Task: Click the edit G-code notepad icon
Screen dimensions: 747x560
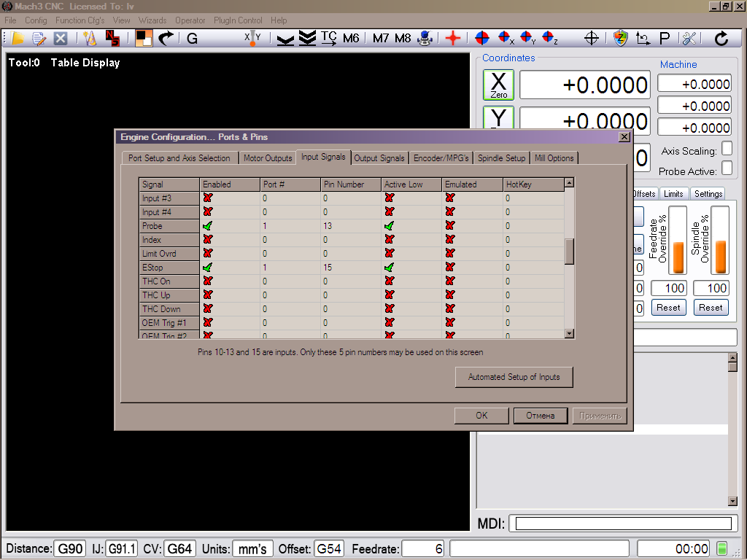Action: [39, 38]
